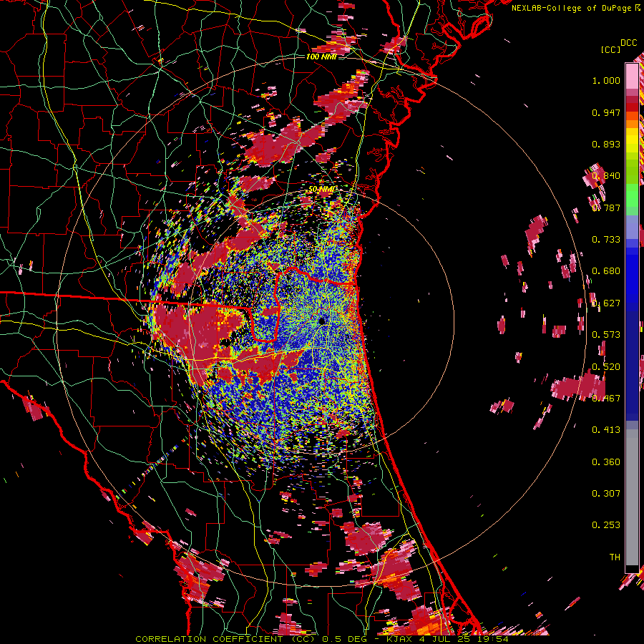
Task: Click the yellow segment of the color bar
Action: pyautogui.click(x=632, y=140)
